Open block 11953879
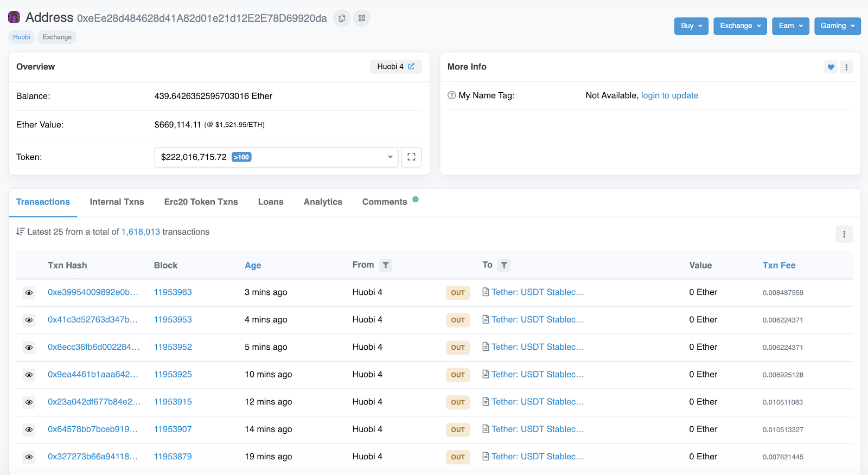 (x=173, y=457)
